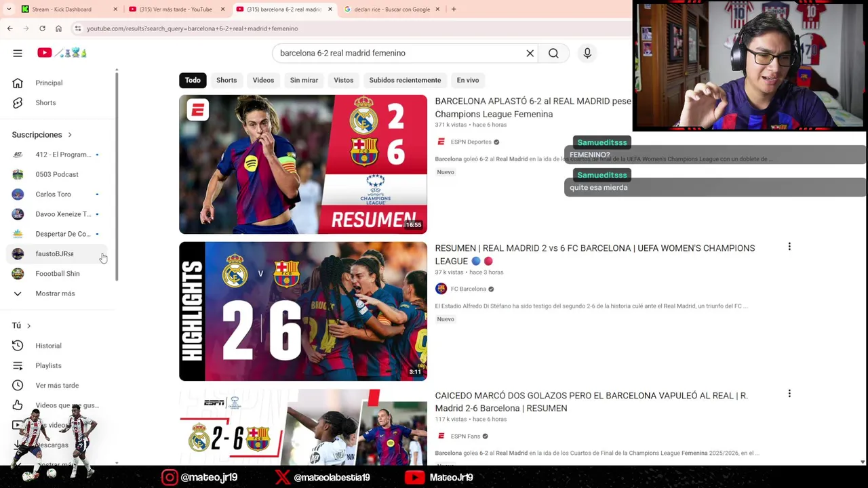Click ESPN Fans channel avatar
The image size is (868, 488).
point(441,436)
